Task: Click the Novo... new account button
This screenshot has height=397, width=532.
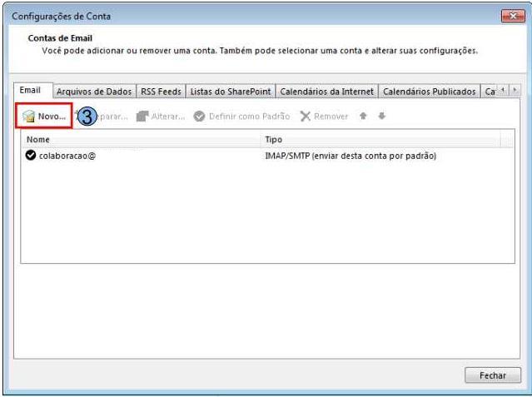Action: click(44, 117)
